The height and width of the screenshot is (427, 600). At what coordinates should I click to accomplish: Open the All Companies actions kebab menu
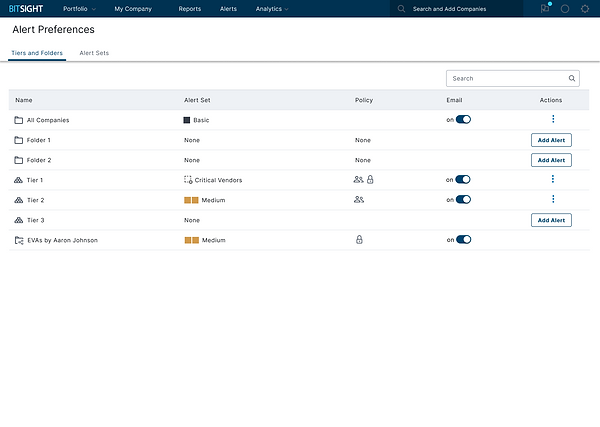[x=553, y=119]
